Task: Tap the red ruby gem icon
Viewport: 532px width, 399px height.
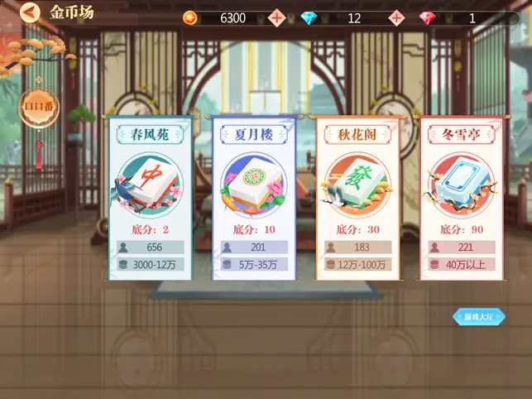Action: point(428,18)
